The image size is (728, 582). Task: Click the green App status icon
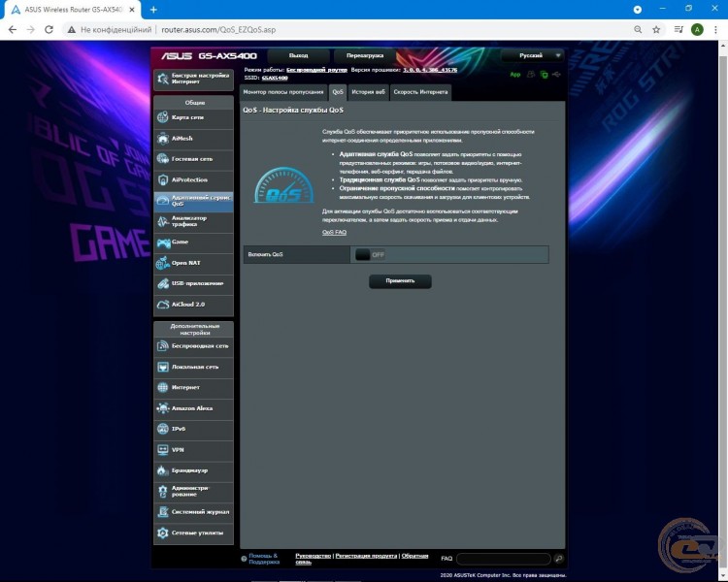tap(514, 75)
